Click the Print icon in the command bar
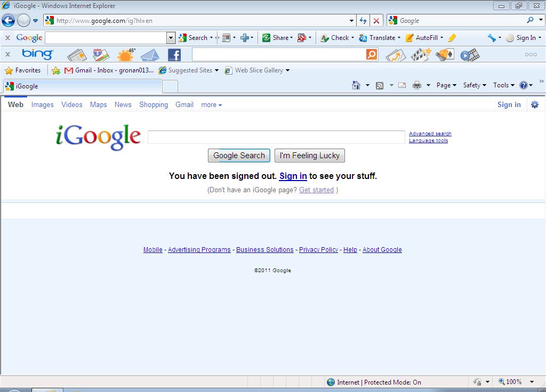 pyautogui.click(x=417, y=85)
